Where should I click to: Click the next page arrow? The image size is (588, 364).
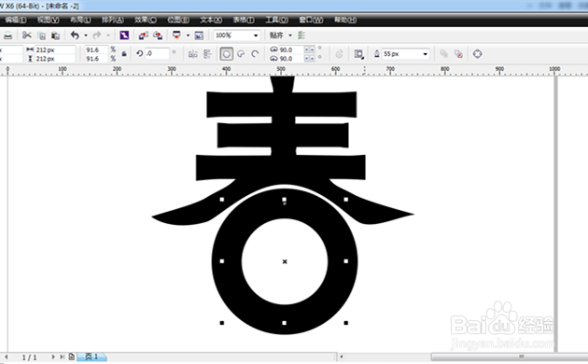tap(53, 357)
